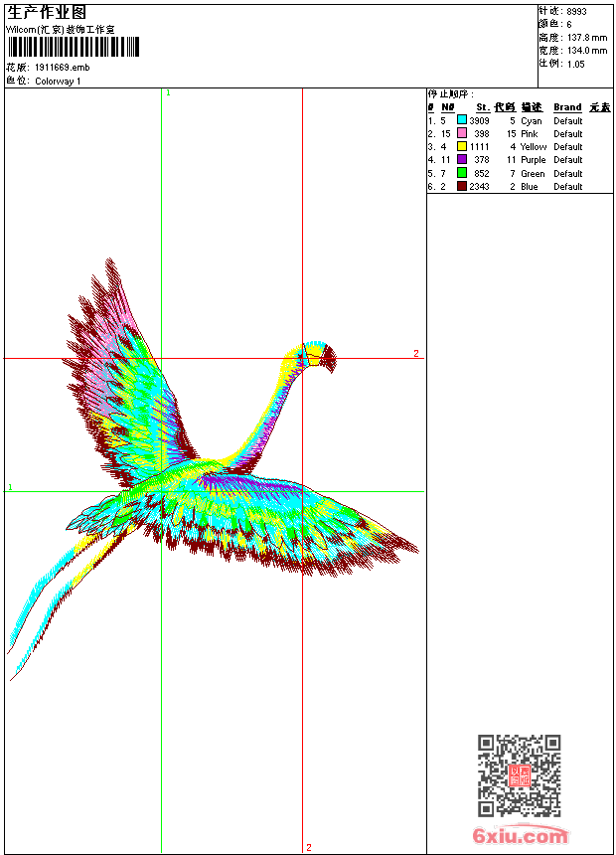This screenshot has width=616, height=855.
Task: Click the height value 137.8 mm
Action: coord(587,38)
